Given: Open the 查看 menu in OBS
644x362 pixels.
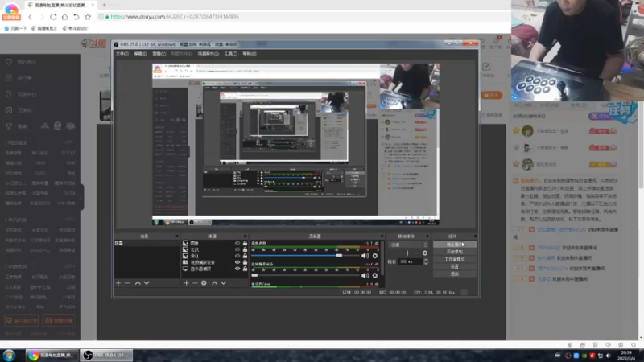Looking at the screenshot, I should tap(159, 54).
